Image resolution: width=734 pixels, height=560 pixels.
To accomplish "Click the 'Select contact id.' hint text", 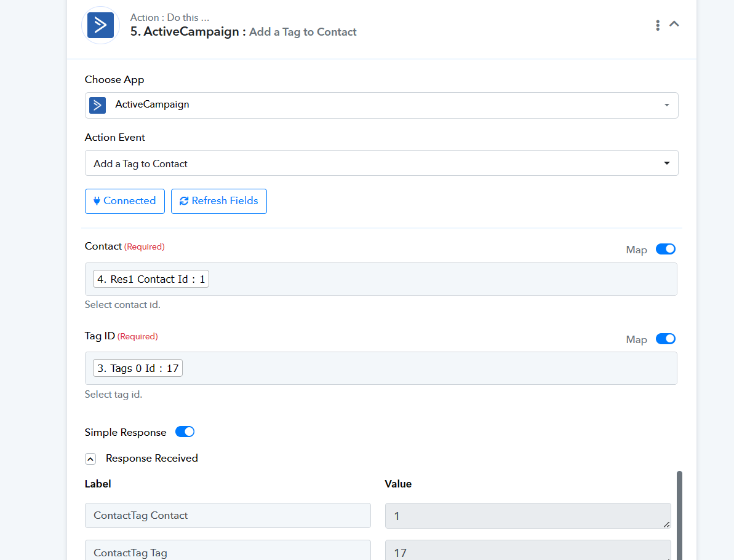I will (122, 304).
